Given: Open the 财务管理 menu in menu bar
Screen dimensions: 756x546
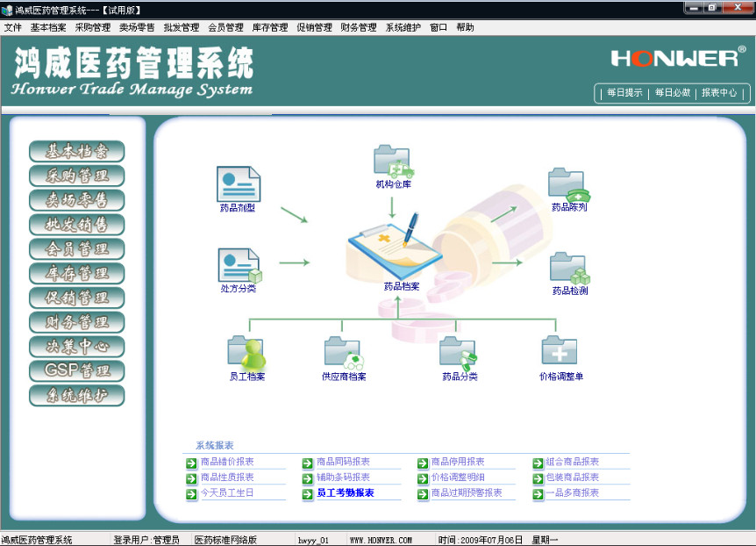Looking at the screenshot, I should 358,27.
